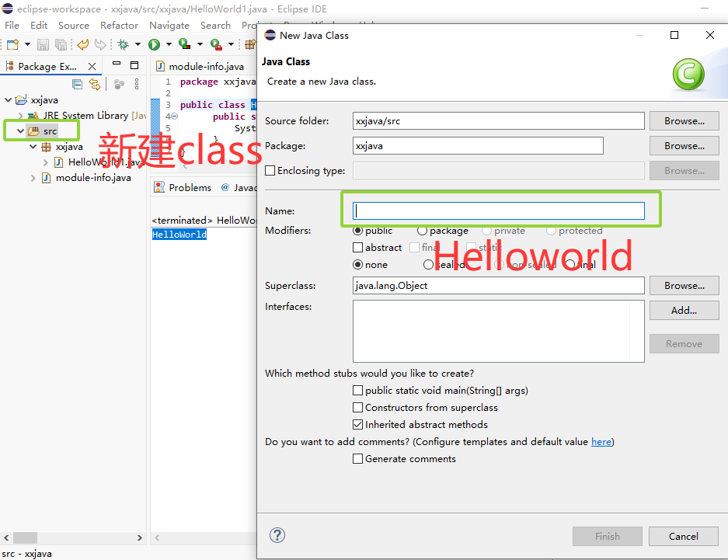Open the Run dropdown arrow
Screen dimensions: 728x560
(x=169, y=44)
